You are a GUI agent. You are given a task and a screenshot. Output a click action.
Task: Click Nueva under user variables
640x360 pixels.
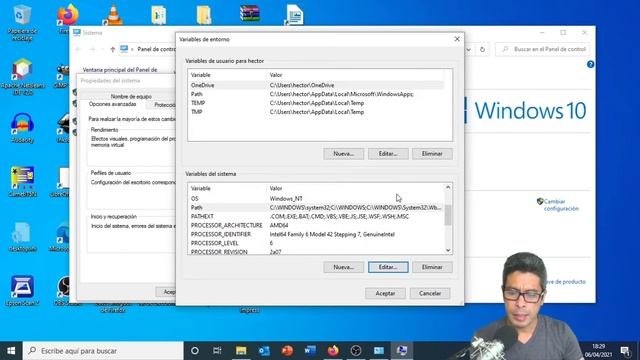(x=343, y=154)
